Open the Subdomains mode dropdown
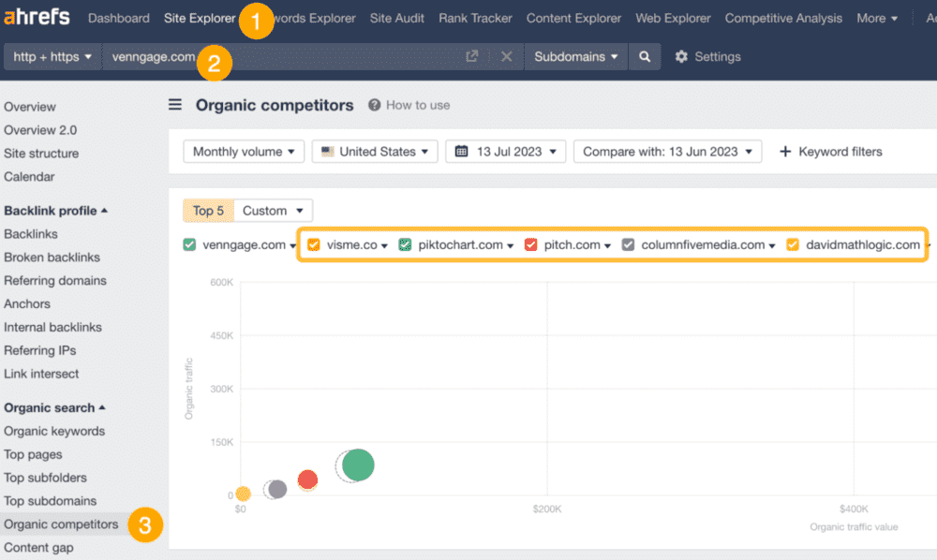The height and width of the screenshot is (560, 937). [x=576, y=57]
